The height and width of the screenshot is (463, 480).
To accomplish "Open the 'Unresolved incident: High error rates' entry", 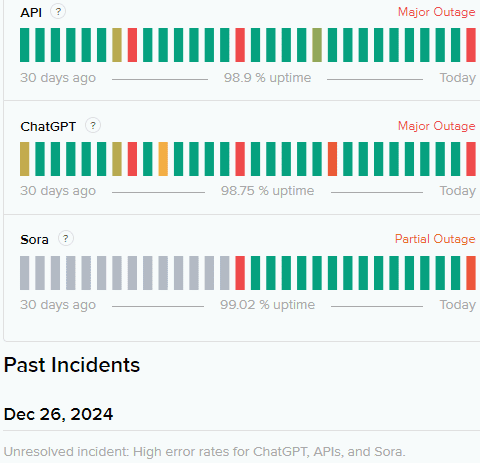I will (x=205, y=452).
